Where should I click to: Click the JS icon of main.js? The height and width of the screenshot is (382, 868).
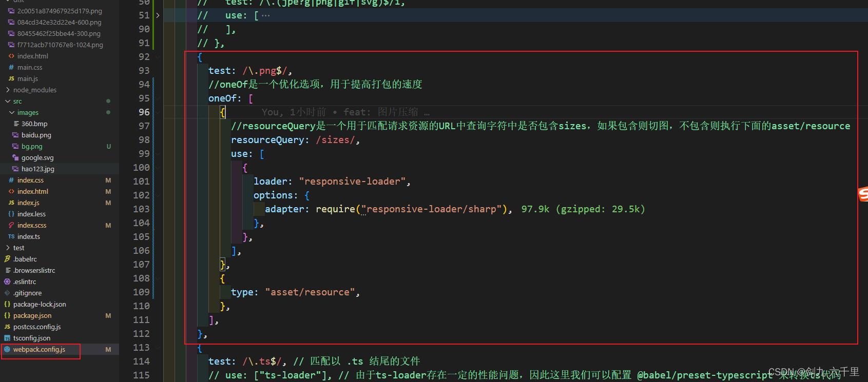pos(11,78)
